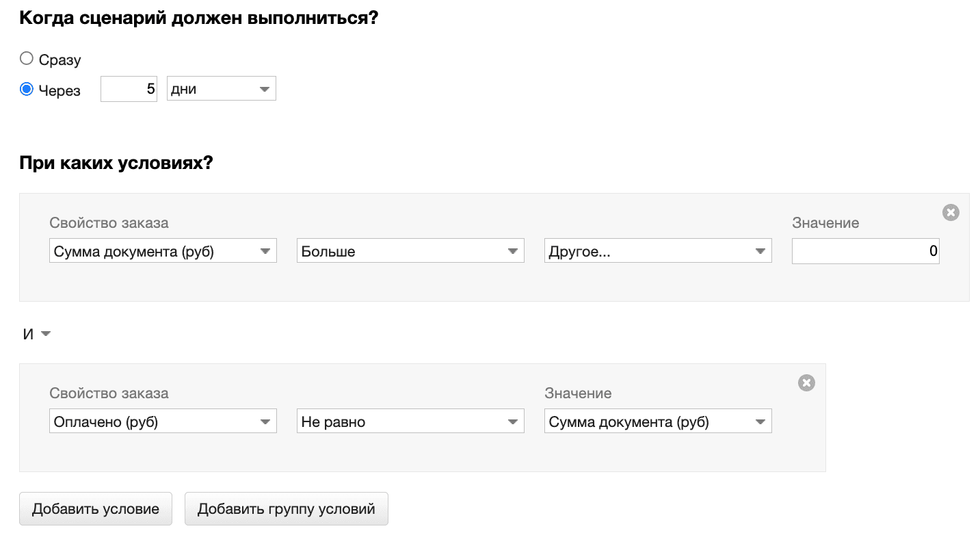Image resolution: width=980 pixels, height=533 pixels.
Task: Expand the 'Больше' comparison dropdown
Action: pos(410,251)
